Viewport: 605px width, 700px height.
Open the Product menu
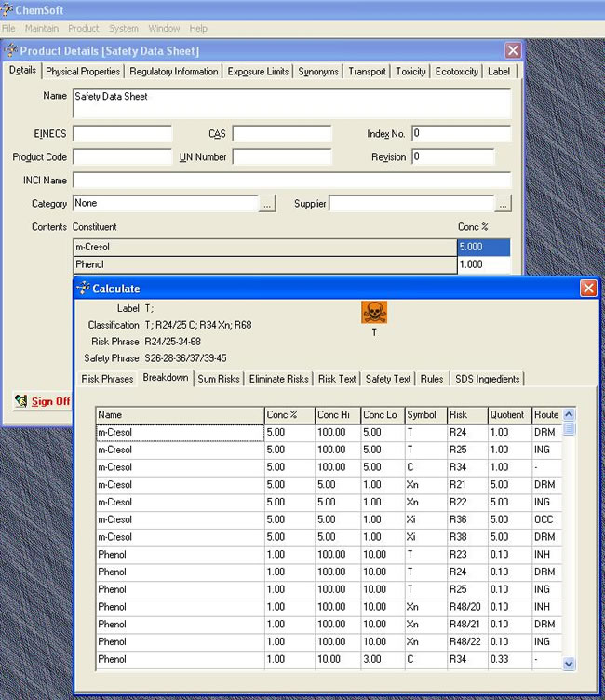click(x=84, y=29)
